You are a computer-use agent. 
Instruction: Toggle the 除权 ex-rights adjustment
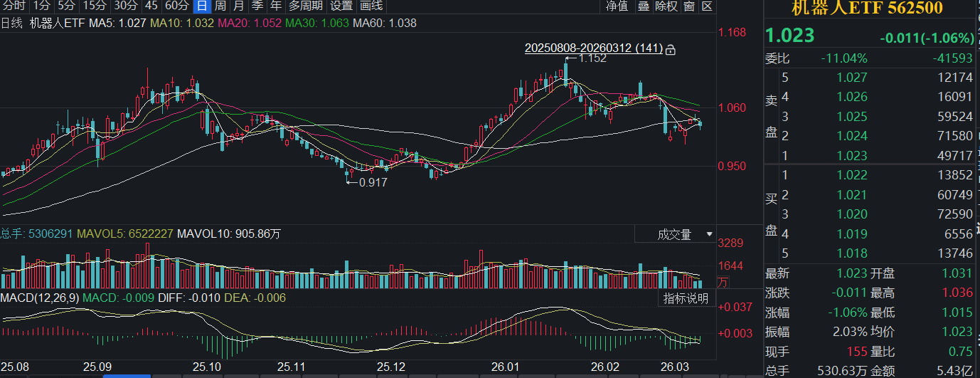pos(666,6)
